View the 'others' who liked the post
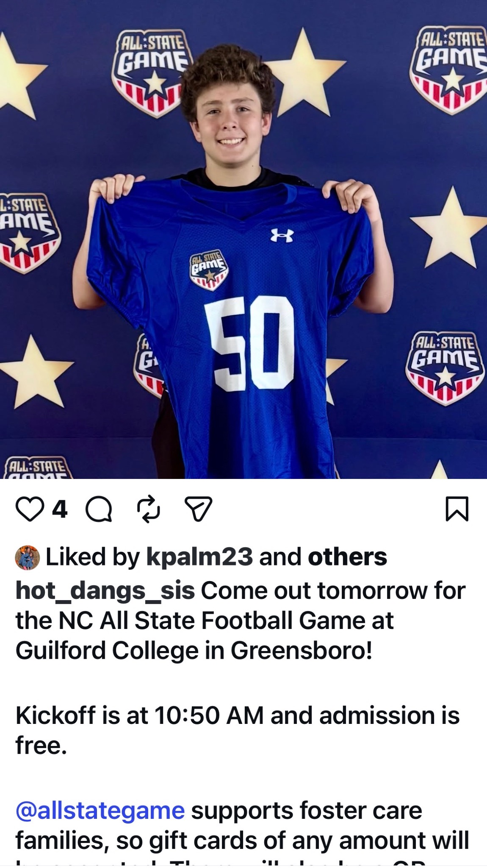Image resolution: width=487 pixels, height=868 pixels. pos(347,556)
